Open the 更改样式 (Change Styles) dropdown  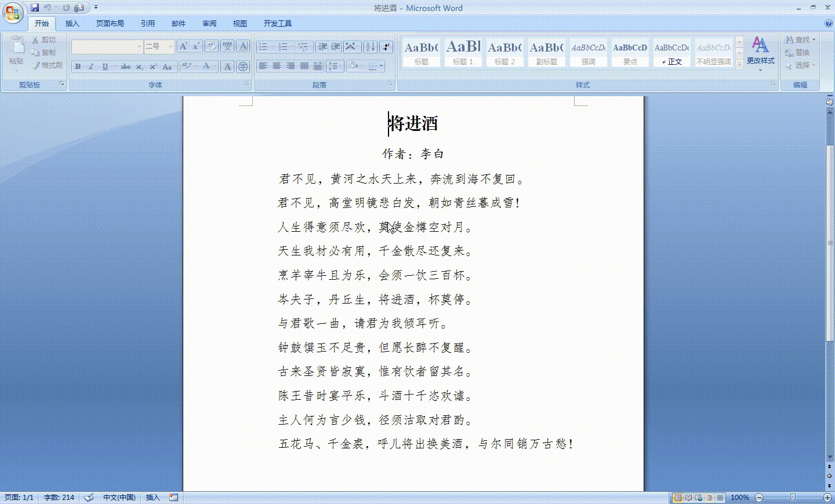[x=760, y=55]
